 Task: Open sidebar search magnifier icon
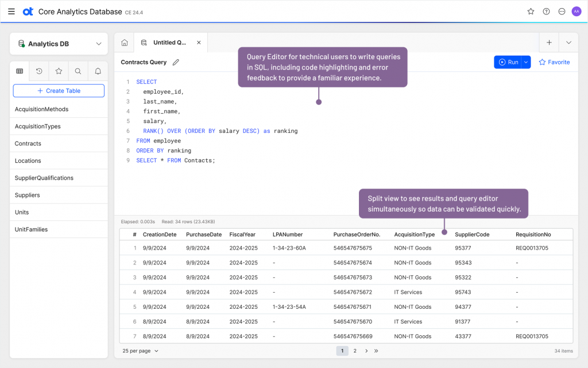click(x=78, y=71)
